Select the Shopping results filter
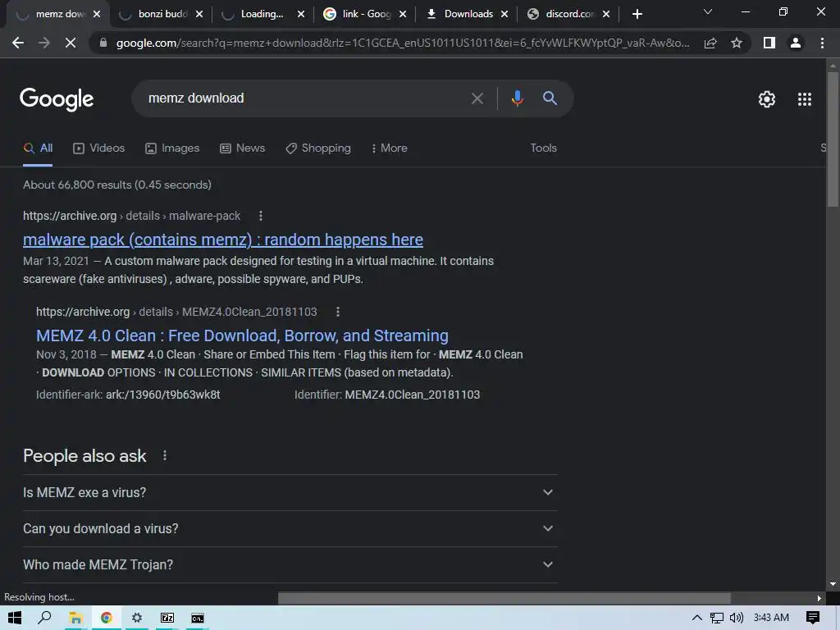Viewport: 840px width, 630px height. point(318,148)
